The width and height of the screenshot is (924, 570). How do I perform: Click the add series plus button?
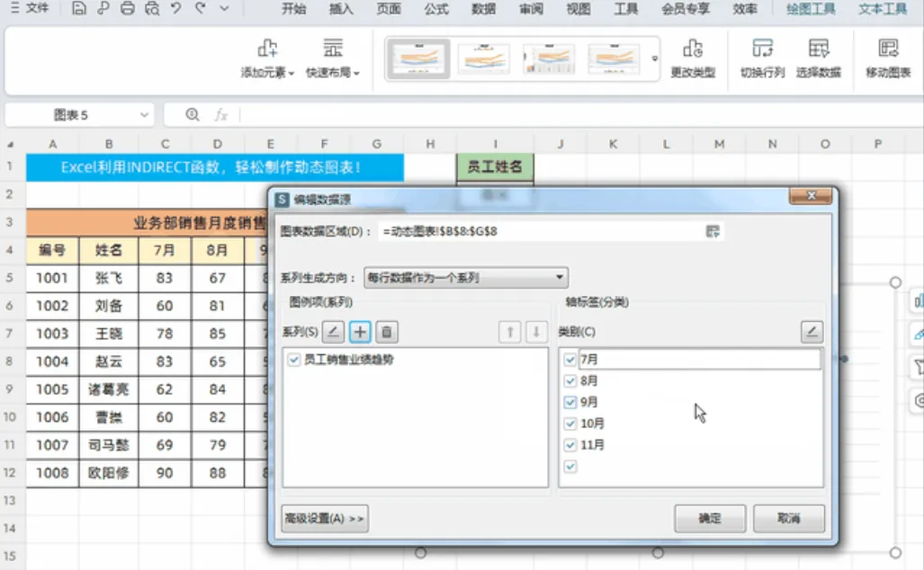point(360,332)
